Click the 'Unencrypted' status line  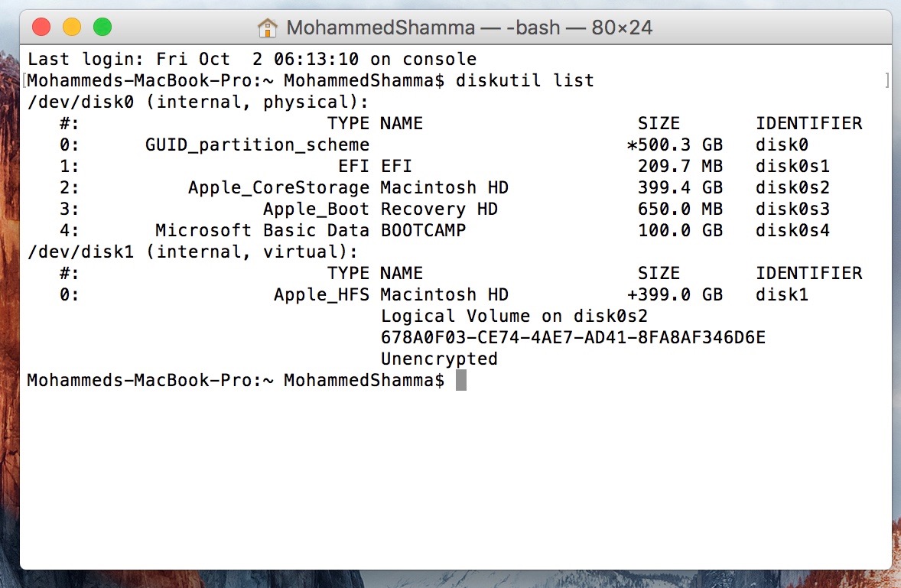click(439, 359)
